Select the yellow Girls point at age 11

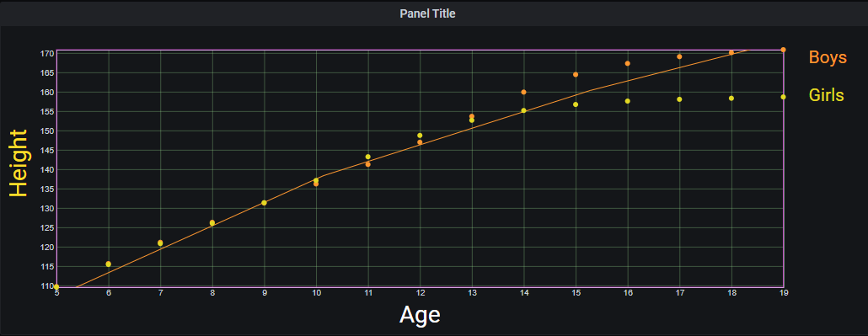pyautogui.click(x=368, y=157)
